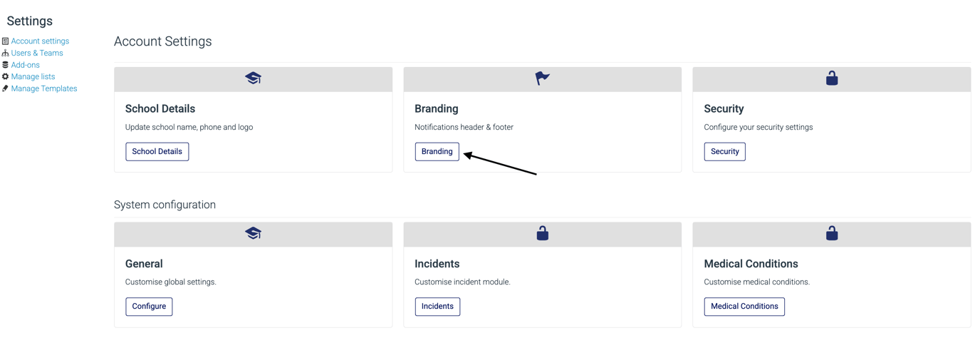This screenshot has height=343, width=980.
Task: Open the Medical Conditions button
Action: pos(744,307)
